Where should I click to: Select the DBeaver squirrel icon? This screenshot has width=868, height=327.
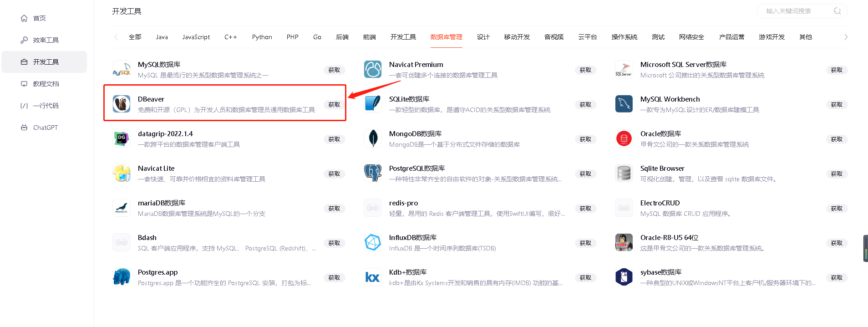point(122,104)
